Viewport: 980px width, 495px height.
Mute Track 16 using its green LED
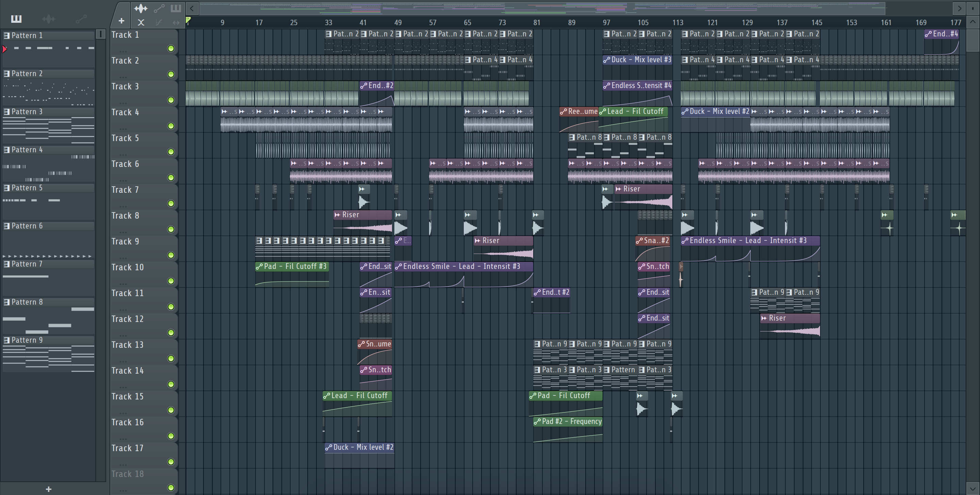tap(171, 436)
